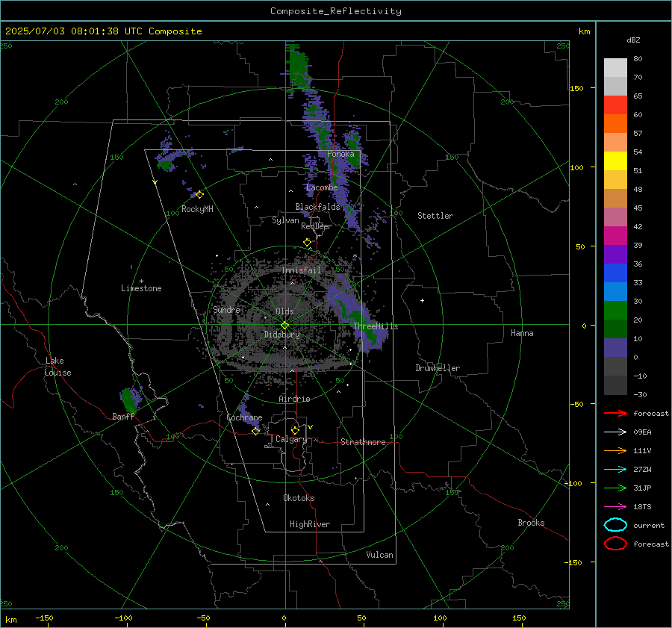The width and height of the screenshot is (672, 628).
Task: Click the yellow diamond marker below RedDeer
Action: (x=307, y=243)
